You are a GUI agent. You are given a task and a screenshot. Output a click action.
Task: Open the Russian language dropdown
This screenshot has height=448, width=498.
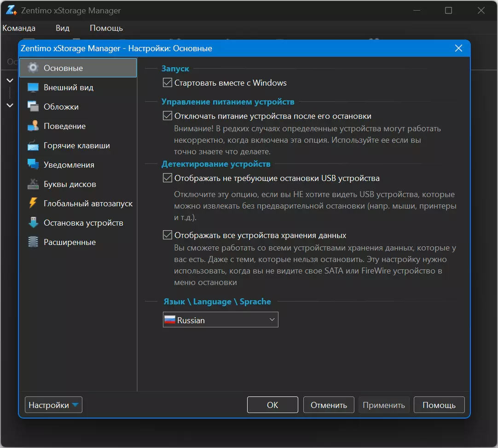coord(220,320)
